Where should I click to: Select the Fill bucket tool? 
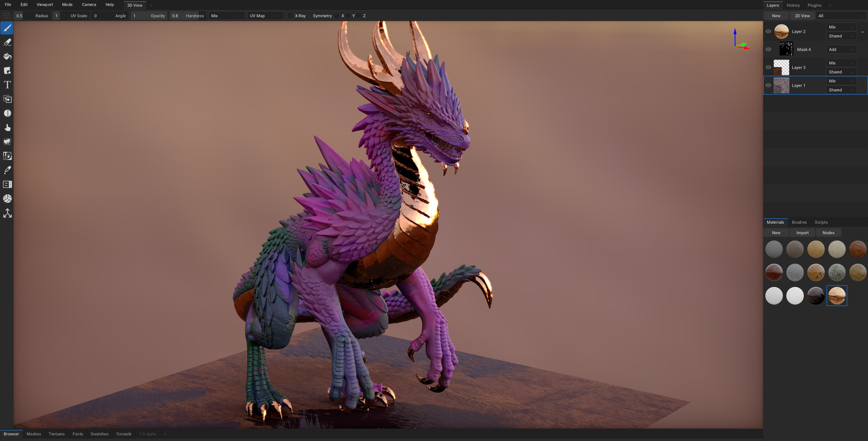pos(7,57)
